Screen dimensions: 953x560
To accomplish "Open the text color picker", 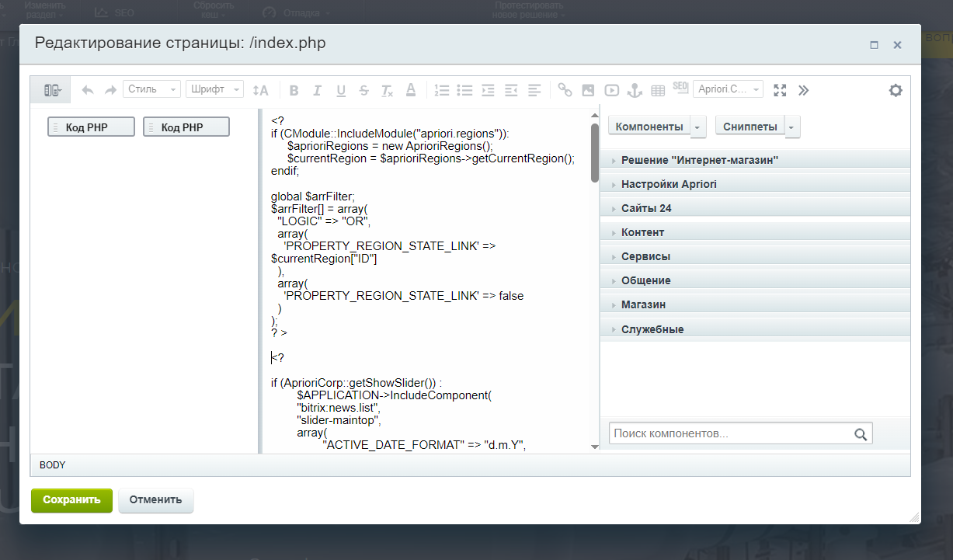I will click(411, 90).
